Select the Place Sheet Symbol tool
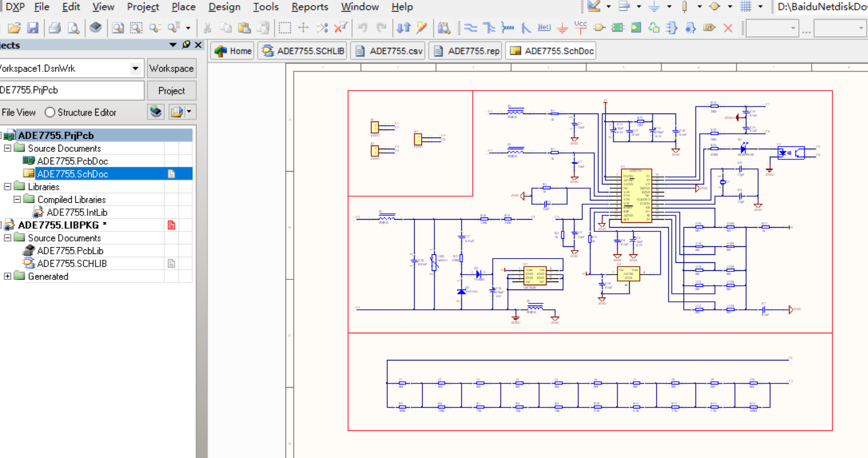868x458 pixels. click(x=617, y=28)
